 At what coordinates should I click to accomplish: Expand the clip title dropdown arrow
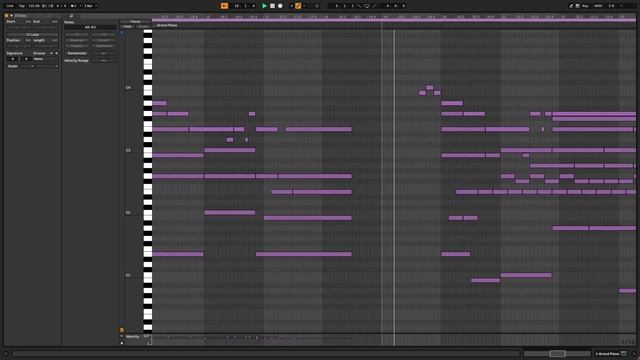tap(11, 16)
